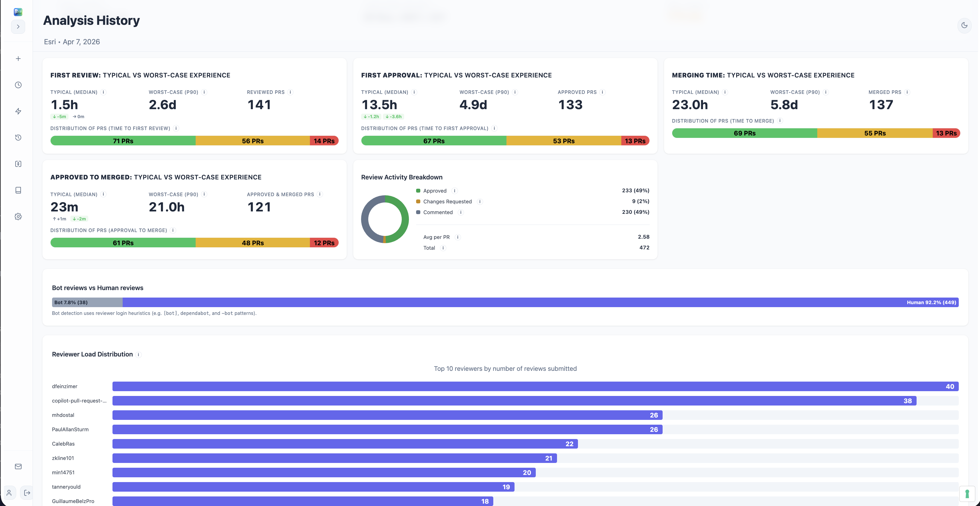This screenshot has height=506, width=980.
Task: Click info icon beside Avg per PR
Action: pyautogui.click(x=458, y=237)
